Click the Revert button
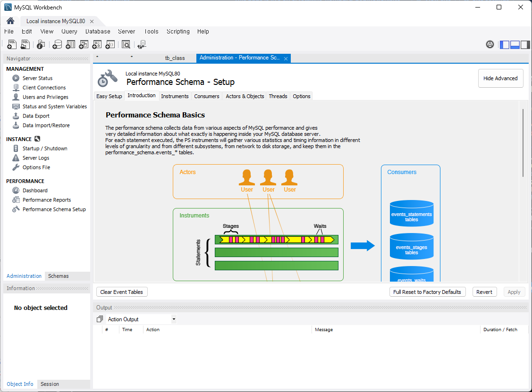Viewport: 532px width, 392px height. (x=484, y=292)
